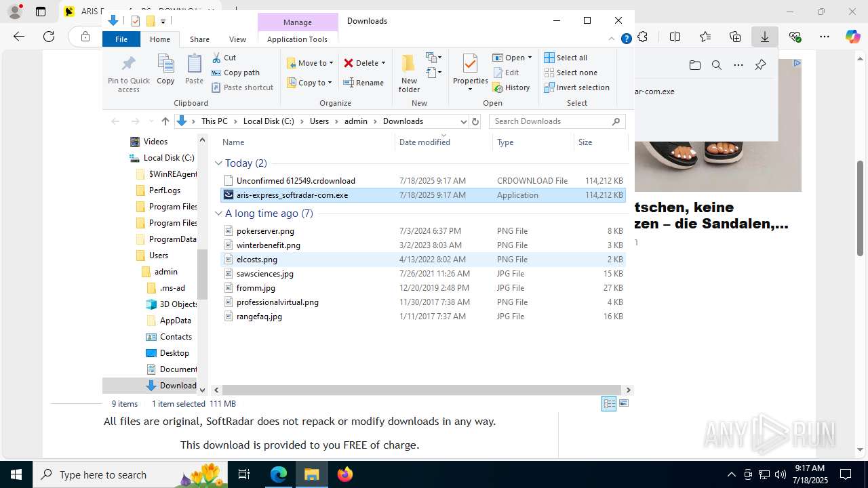
Task: Select PerfLogs folder in tree
Action: (x=164, y=190)
